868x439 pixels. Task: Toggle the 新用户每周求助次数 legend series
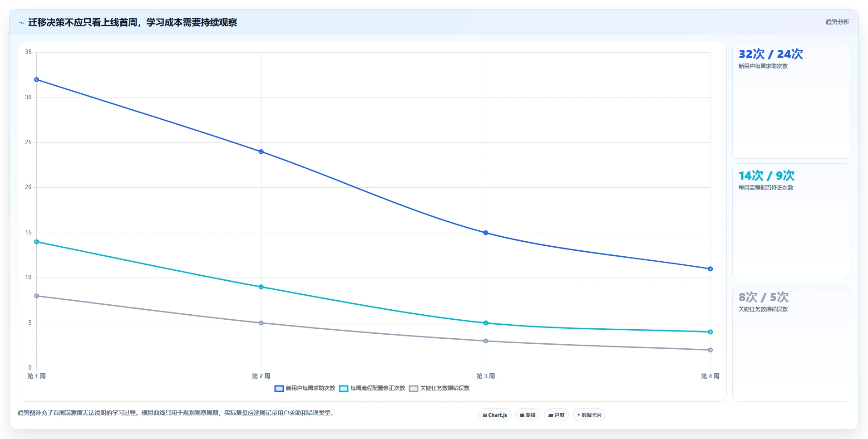[x=305, y=388]
